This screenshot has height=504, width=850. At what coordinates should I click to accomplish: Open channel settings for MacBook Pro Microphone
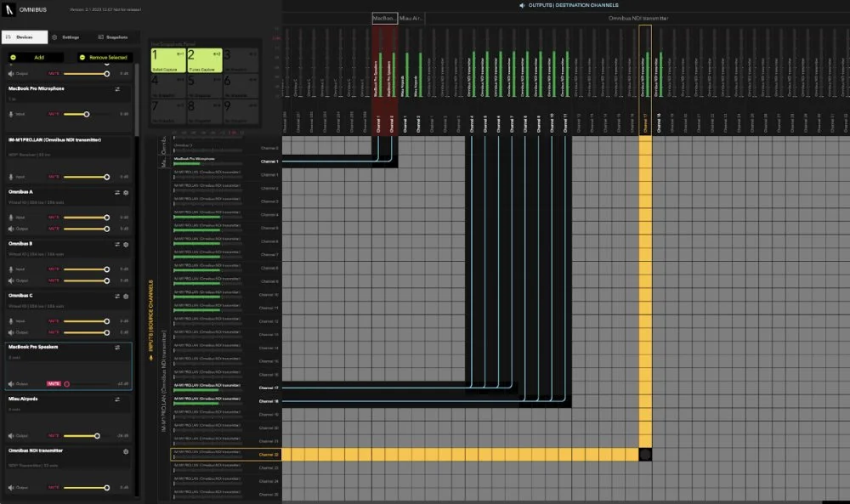coord(117,89)
